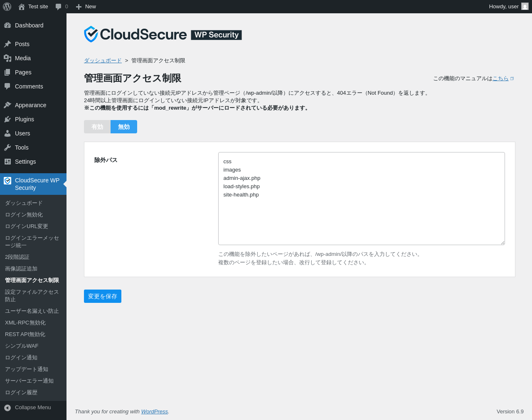Click the Tools wrench icon

coord(7,147)
